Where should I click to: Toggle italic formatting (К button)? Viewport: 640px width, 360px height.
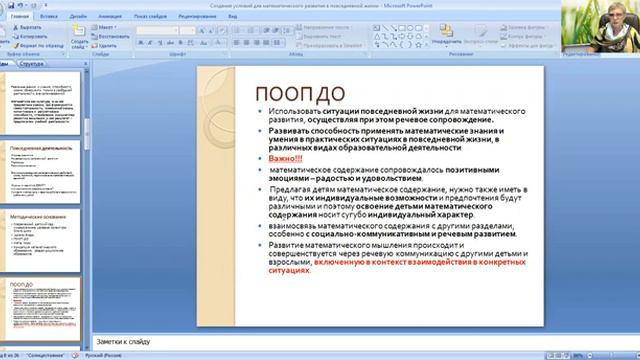click(150, 42)
